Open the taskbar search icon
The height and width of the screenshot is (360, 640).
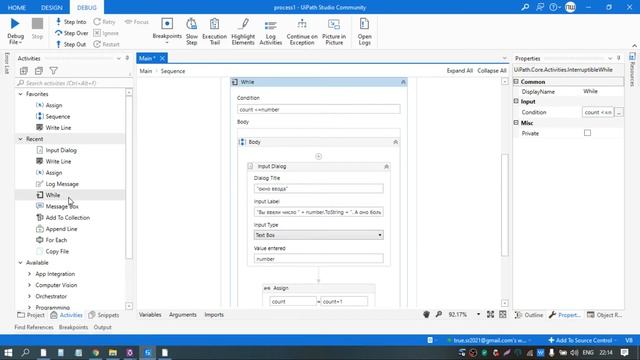(x=25, y=352)
